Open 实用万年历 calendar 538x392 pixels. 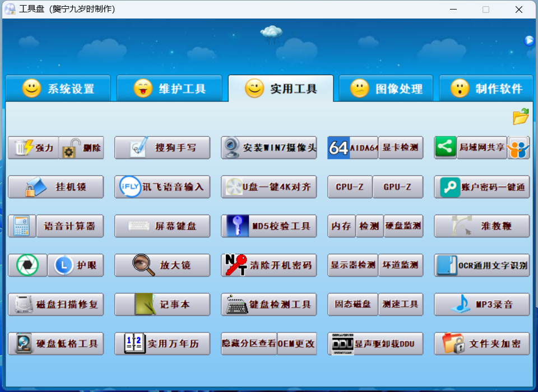[x=163, y=344]
